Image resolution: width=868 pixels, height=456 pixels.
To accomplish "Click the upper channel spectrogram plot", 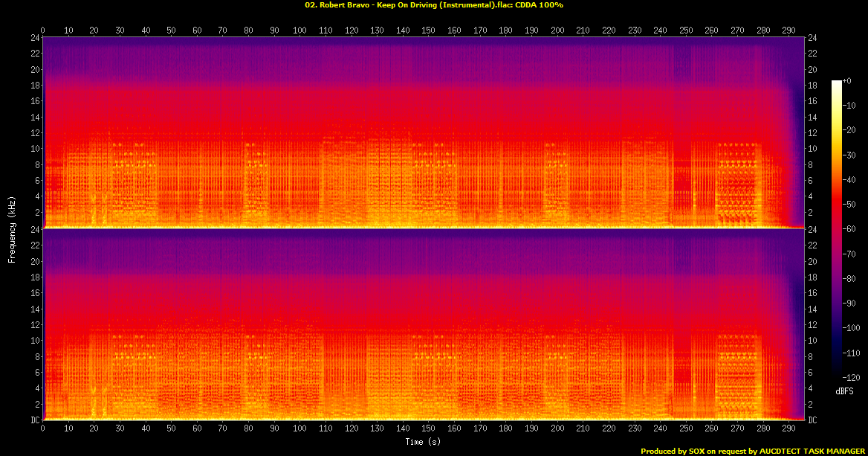I will pyautogui.click(x=424, y=133).
